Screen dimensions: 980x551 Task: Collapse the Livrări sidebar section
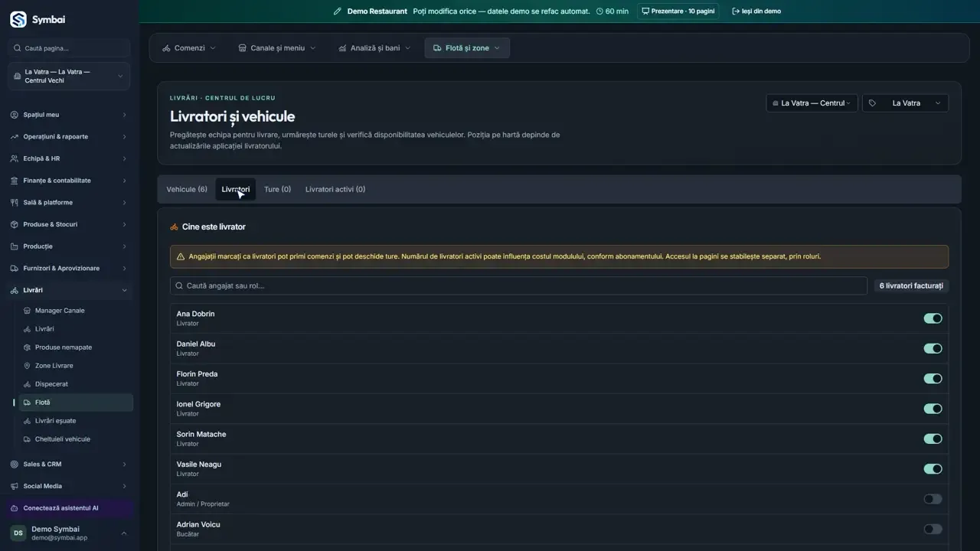[69, 290]
